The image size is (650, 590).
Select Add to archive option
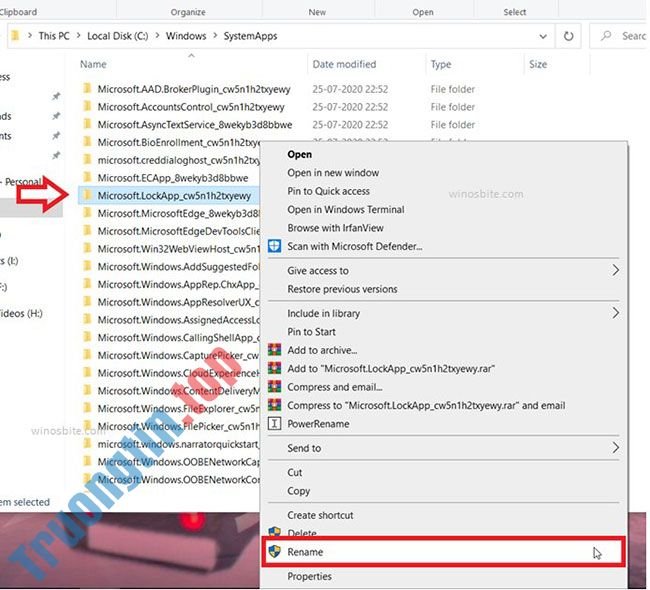pos(322,350)
